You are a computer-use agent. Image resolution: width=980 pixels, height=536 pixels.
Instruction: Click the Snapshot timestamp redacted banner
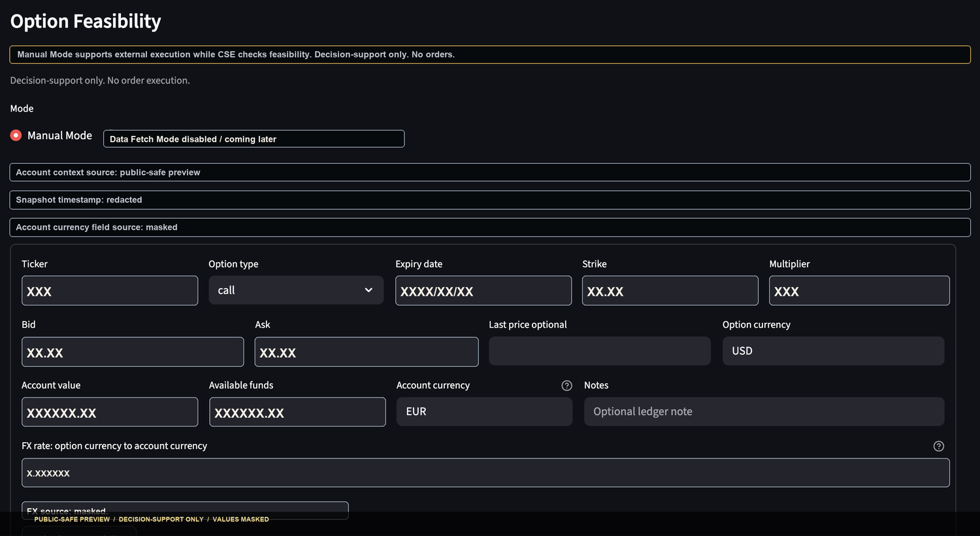tap(490, 200)
